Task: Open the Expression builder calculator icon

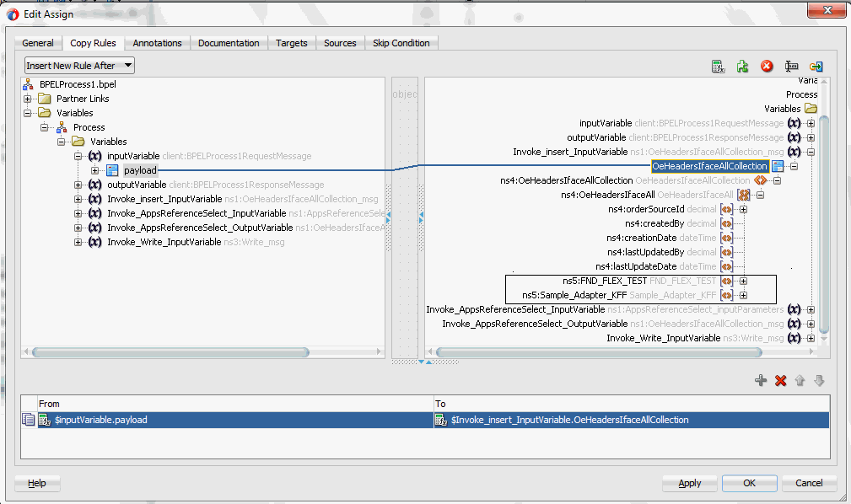Action: click(718, 67)
